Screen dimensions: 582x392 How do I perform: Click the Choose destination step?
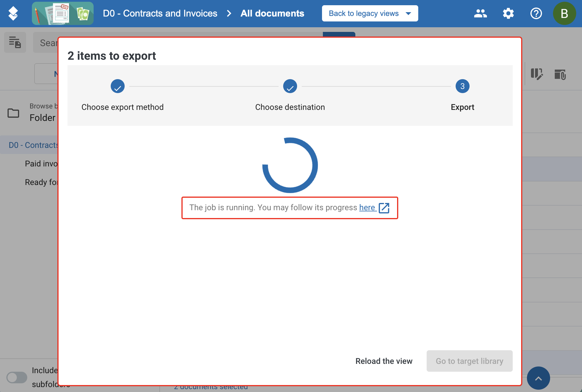(290, 95)
